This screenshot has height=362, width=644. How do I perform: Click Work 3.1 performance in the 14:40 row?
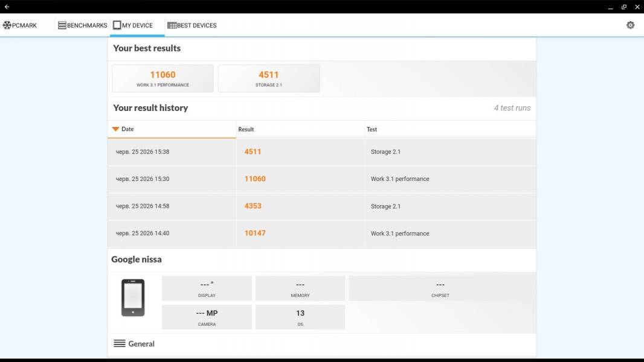pyautogui.click(x=400, y=233)
